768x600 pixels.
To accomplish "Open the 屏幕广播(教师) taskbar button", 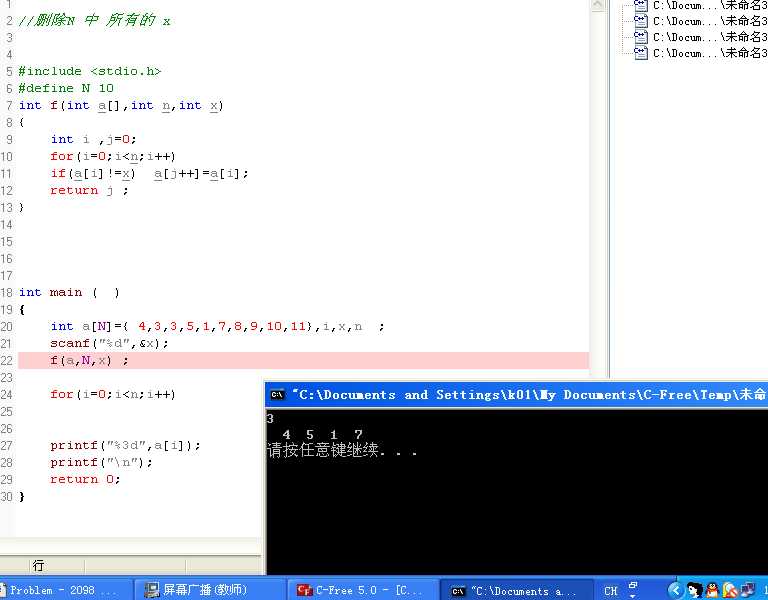I will click(x=210, y=590).
